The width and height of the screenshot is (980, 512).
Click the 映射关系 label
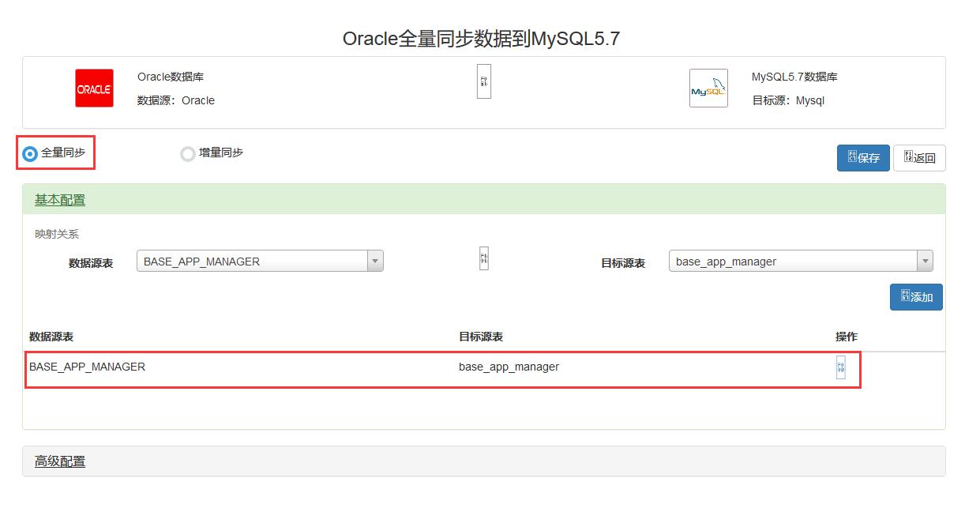click(57, 234)
